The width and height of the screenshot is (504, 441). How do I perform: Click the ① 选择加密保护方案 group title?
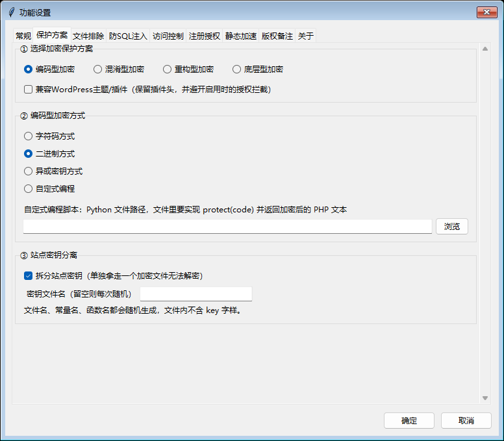point(57,49)
